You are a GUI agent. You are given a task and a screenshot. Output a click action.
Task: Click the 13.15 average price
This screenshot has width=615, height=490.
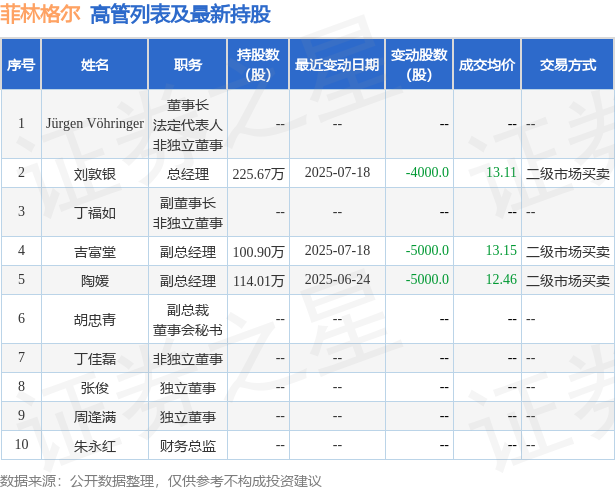(501, 250)
